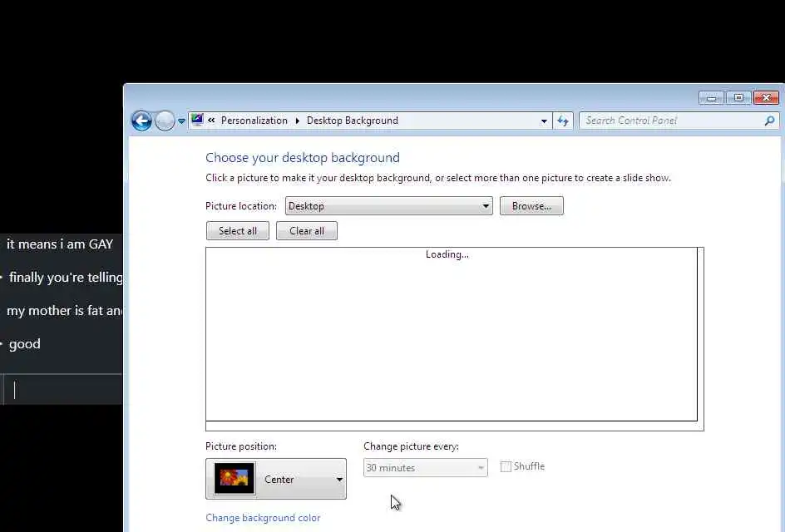Click the Browse... button
785x532 pixels.
(531, 205)
